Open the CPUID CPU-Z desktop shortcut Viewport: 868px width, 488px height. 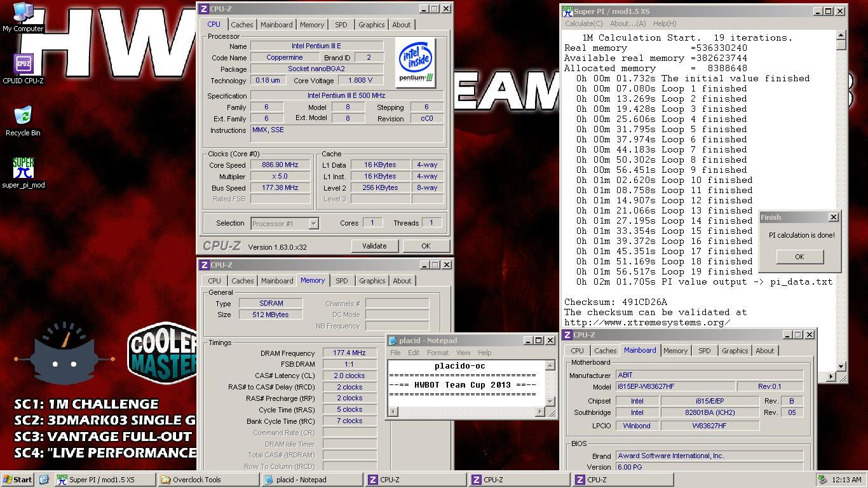(x=23, y=69)
